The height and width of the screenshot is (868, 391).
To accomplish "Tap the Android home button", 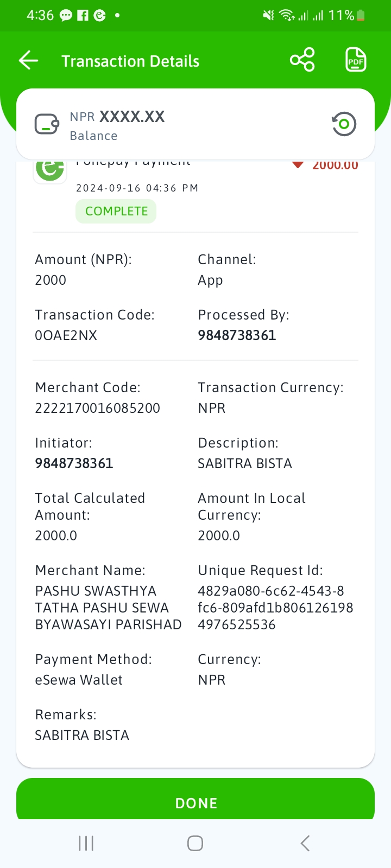I will point(195,843).
